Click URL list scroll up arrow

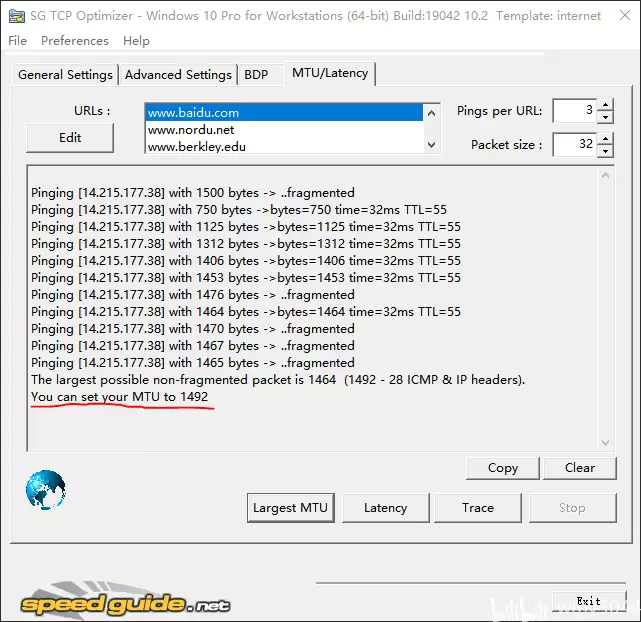click(431, 113)
